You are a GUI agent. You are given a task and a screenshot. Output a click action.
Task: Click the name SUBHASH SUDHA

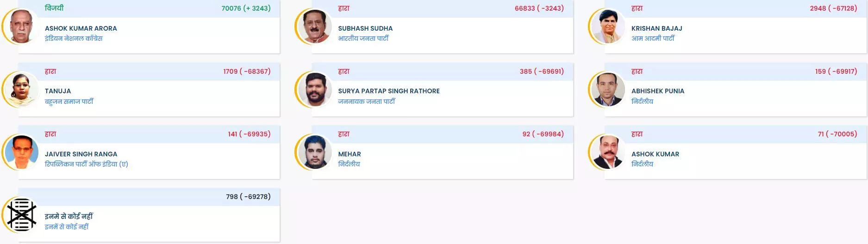(365, 28)
